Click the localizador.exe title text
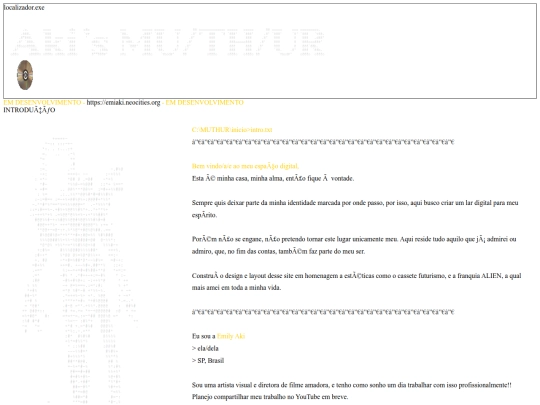 pyautogui.click(x=24, y=8)
